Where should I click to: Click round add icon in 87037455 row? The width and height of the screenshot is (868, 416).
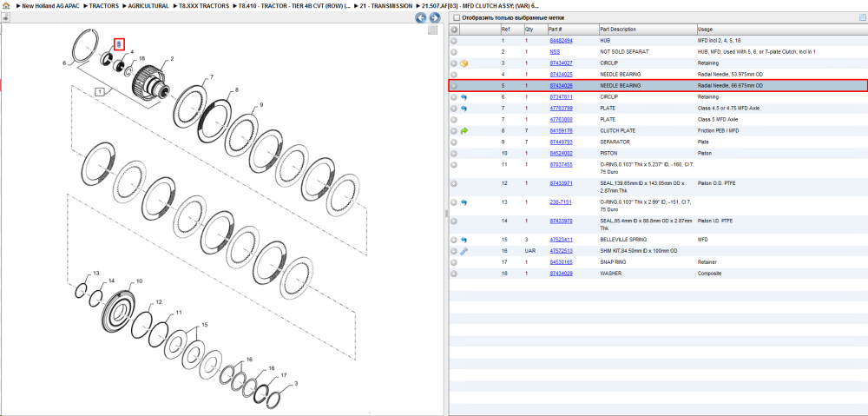pyautogui.click(x=454, y=164)
